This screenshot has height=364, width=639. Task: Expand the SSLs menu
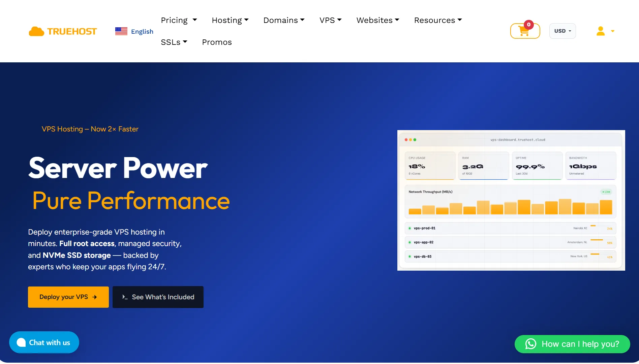(x=174, y=42)
